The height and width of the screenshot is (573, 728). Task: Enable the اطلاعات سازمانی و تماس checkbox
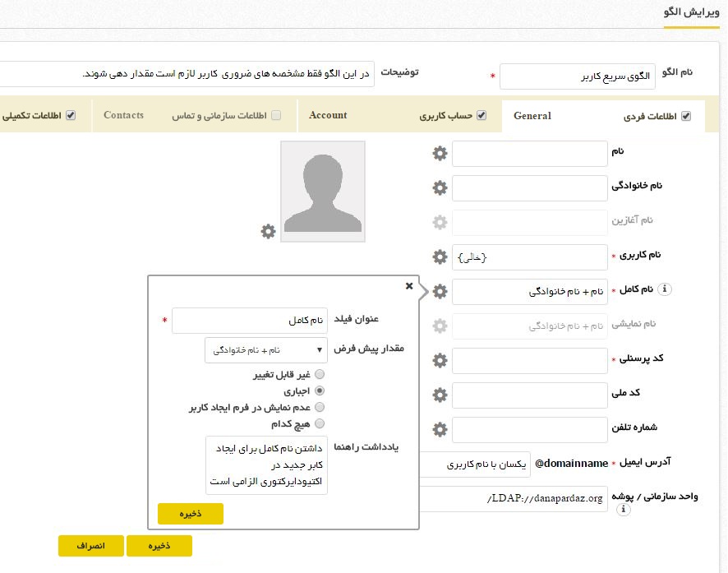point(276,116)
